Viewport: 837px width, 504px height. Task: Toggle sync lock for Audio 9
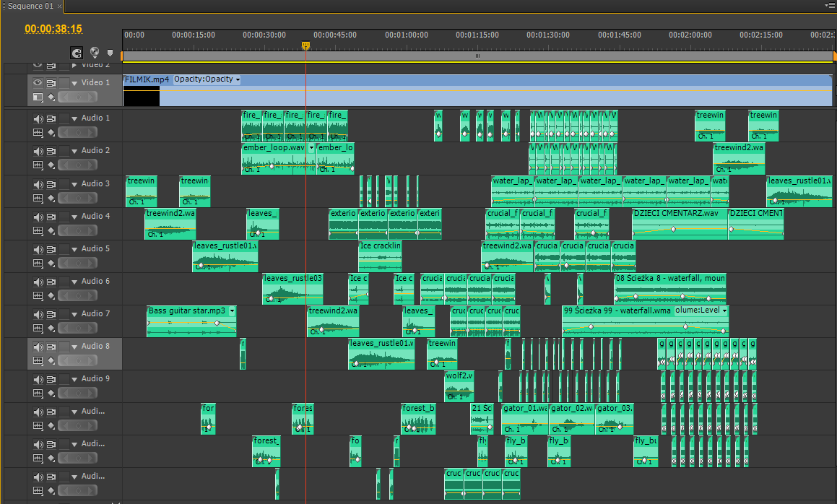pos(51,380)
